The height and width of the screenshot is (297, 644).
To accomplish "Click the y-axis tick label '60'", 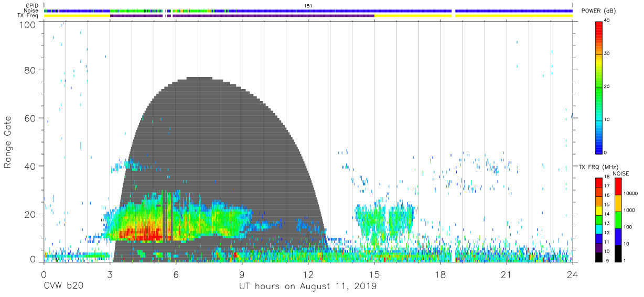I will [30, 118].
